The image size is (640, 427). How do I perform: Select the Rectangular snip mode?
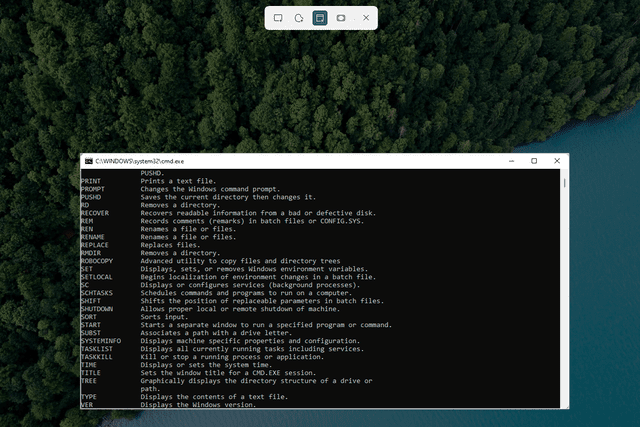279,18
